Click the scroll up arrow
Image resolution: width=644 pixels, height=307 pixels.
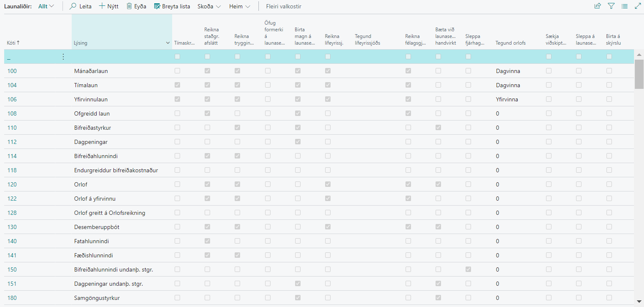639,55
